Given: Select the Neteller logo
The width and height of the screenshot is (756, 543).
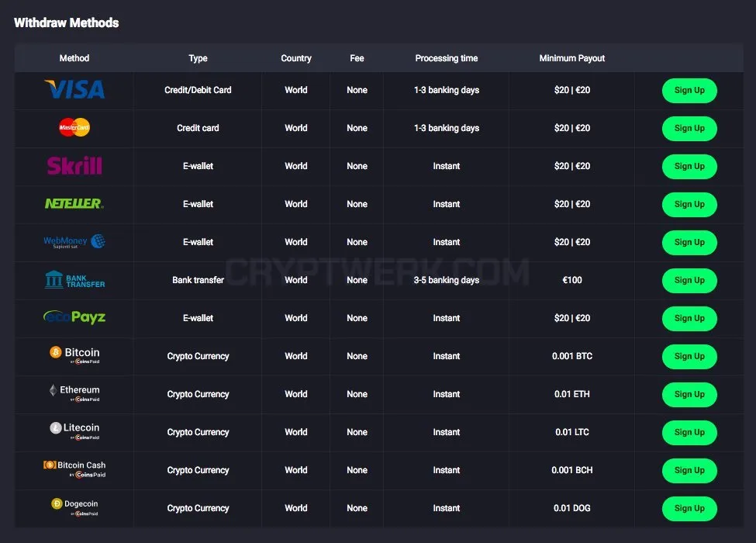Looking at the screenshot, I should pyautogui.click(x=74, y=203).
